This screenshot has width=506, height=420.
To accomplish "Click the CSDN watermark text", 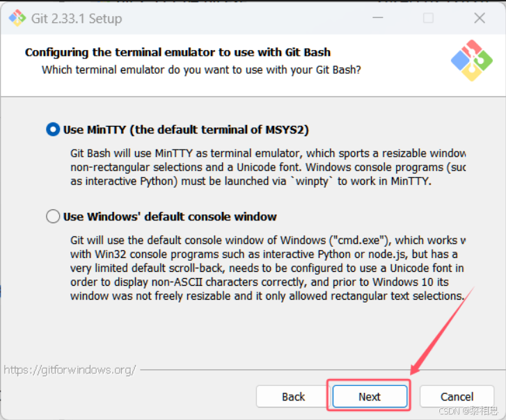I will coord(468,411).
